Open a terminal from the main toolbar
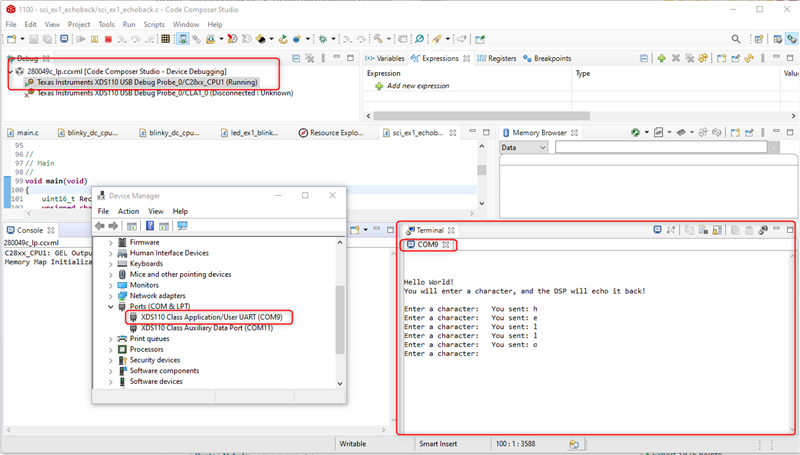The image size is (800, 455). (x=64, y=39)
